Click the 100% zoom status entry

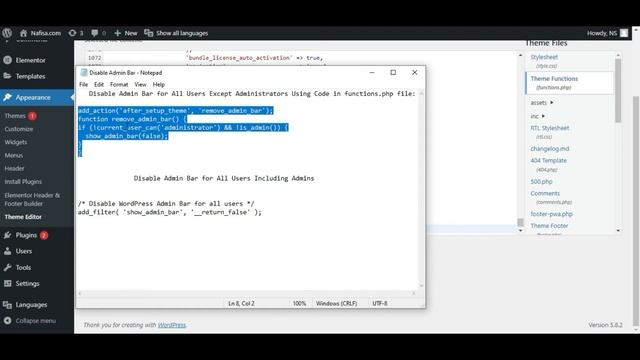click(299, 303)
